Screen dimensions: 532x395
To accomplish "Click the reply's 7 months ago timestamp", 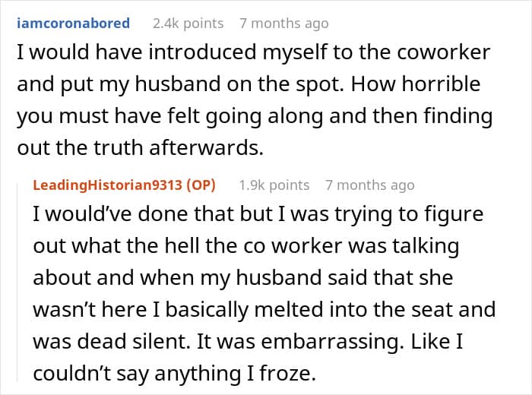I will 369,185.
